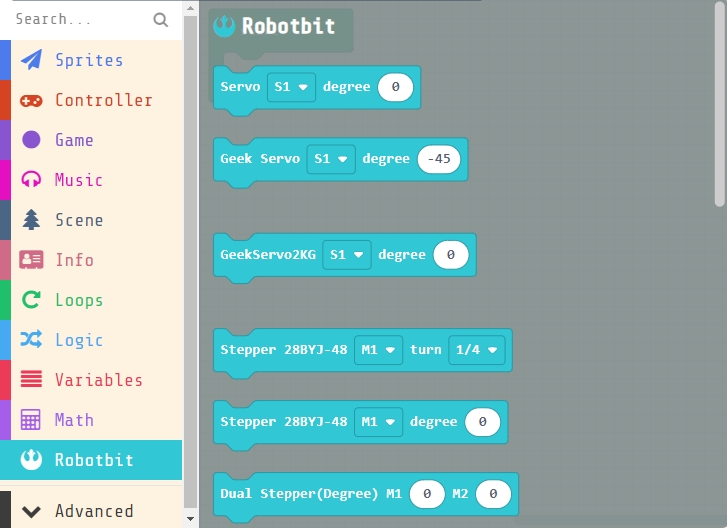
Task: Click the Loops refresh icon
Action: point(32,300)
